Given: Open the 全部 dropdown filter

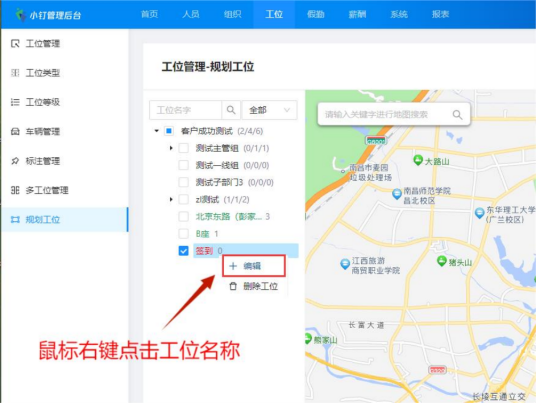Looking at the screenshot, I should point(269,110).
